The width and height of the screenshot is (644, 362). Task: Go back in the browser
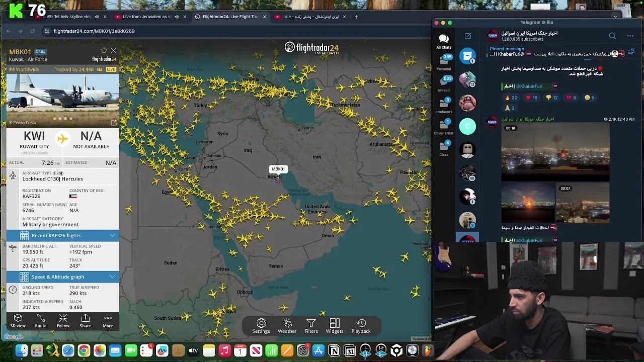pyautogui.click(x=9, y=31)
